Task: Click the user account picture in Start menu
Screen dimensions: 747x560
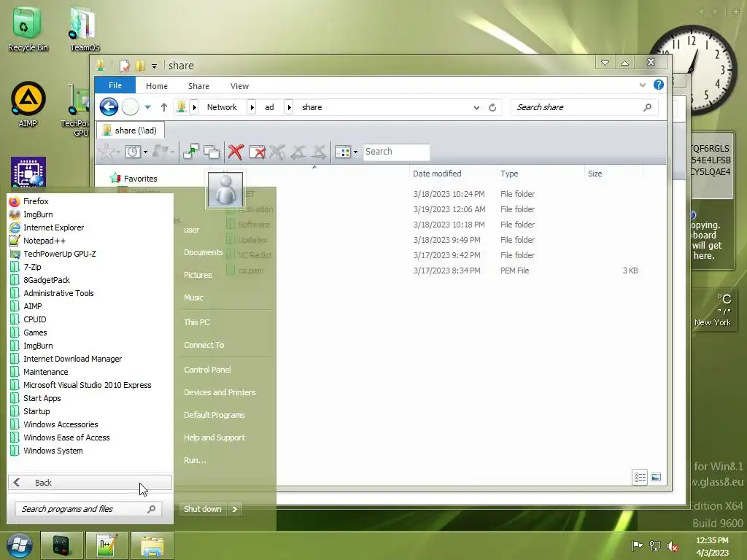Action: (225, 190)
